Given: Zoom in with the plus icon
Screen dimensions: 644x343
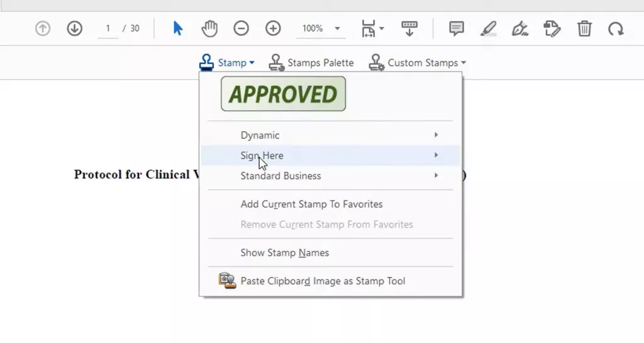Looking at the screenshot, I should pyautogui.click(x=273, y=28).
